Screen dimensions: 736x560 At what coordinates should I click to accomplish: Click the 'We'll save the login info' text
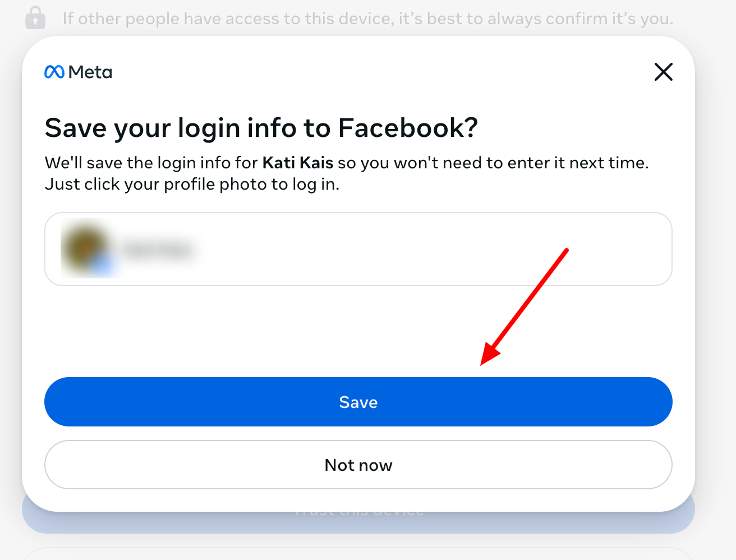click(151, 163)
